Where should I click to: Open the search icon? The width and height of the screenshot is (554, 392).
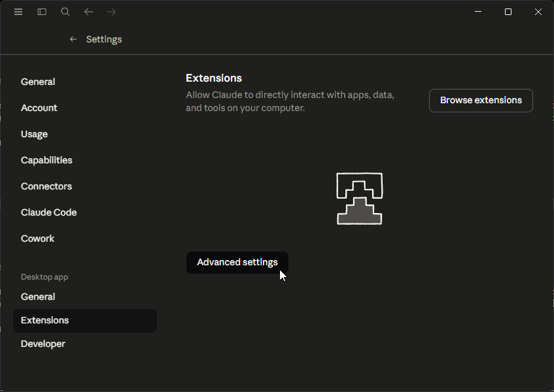(65, 11)
